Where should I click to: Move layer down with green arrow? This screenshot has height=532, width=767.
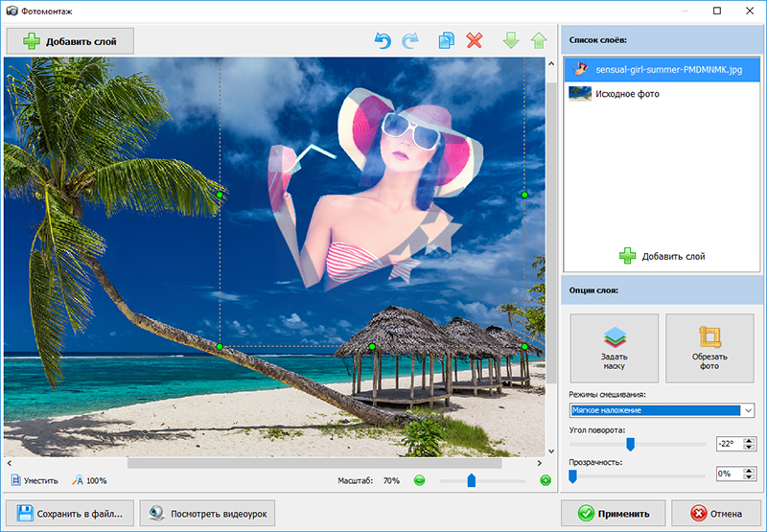tap(511, 41)
